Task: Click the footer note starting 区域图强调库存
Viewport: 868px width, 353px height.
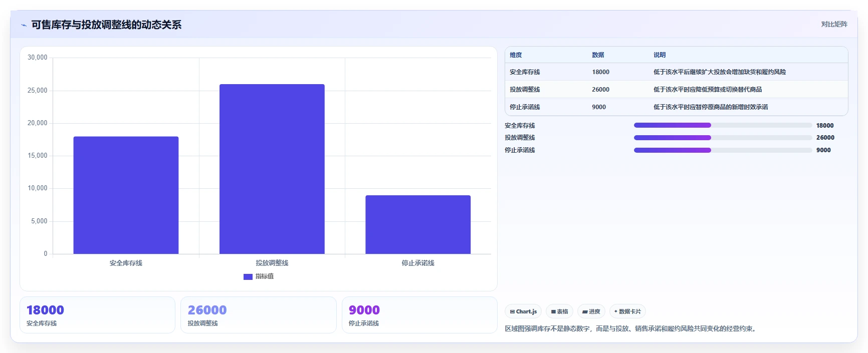Action: pos(631,329)
